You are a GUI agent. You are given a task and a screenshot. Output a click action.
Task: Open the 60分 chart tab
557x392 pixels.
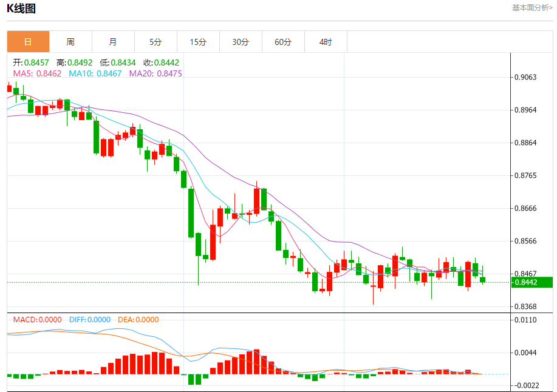[x=283, y=42]
